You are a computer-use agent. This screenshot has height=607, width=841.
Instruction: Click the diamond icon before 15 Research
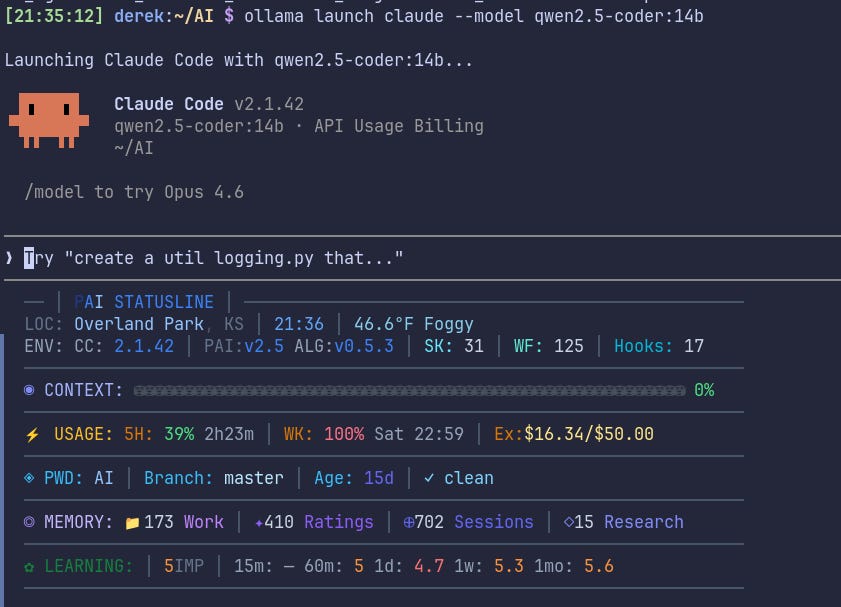(569, 522)
